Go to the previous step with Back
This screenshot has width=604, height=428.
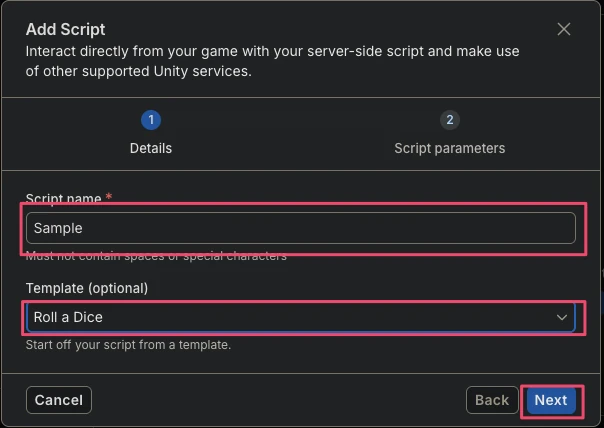coord(492,400)
